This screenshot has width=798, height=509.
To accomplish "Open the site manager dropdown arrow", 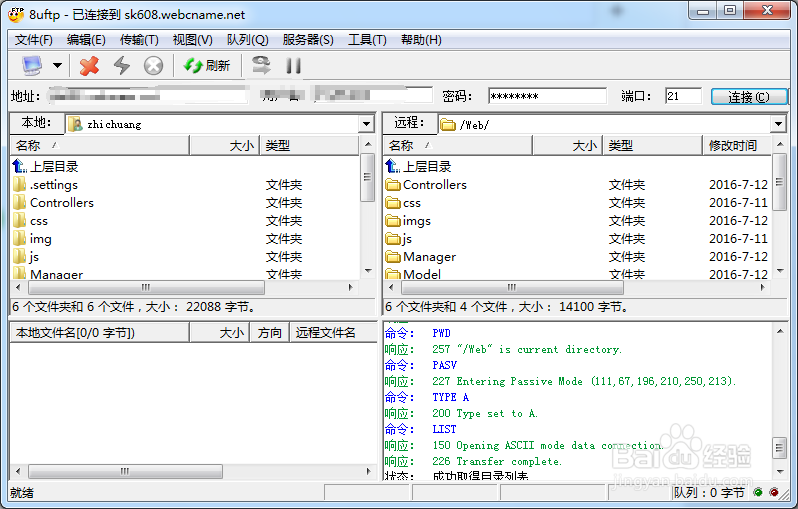I will [58, 65].
